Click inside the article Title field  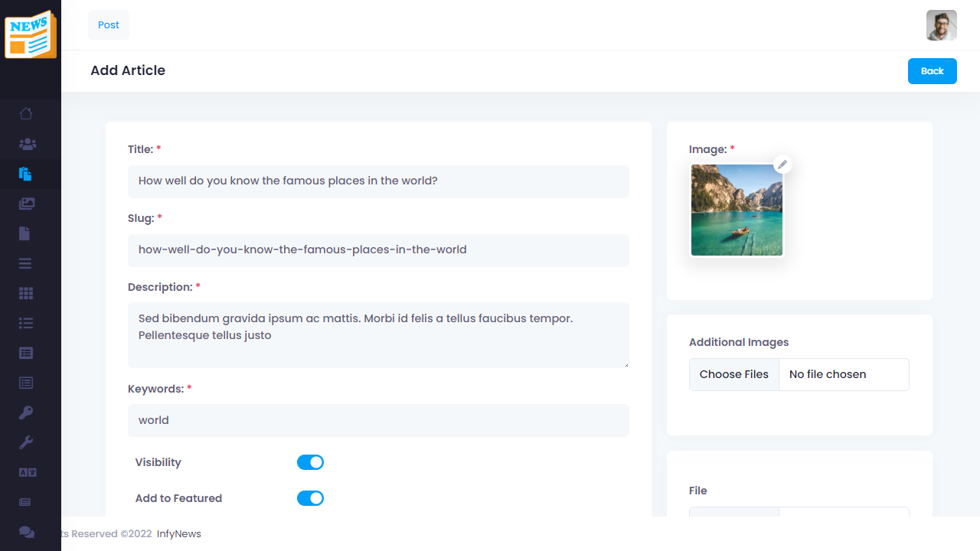point(378,181)
